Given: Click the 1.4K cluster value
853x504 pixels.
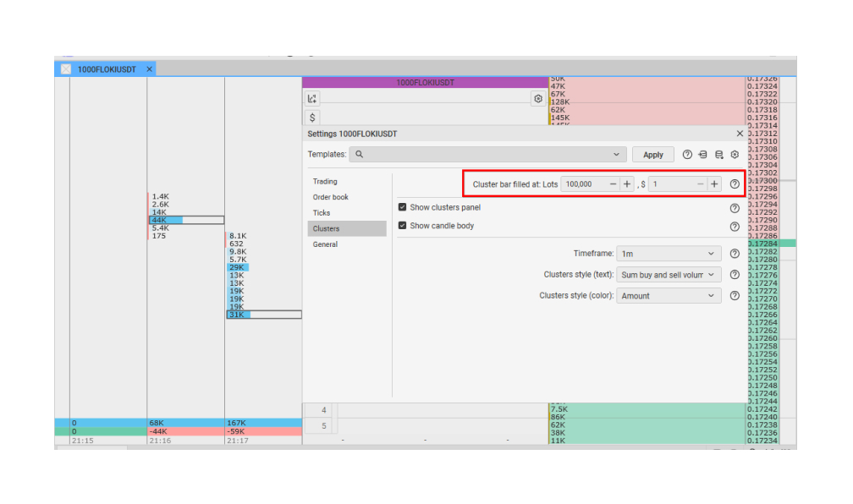Looking at the screenshot, I should tap(161, 196).
